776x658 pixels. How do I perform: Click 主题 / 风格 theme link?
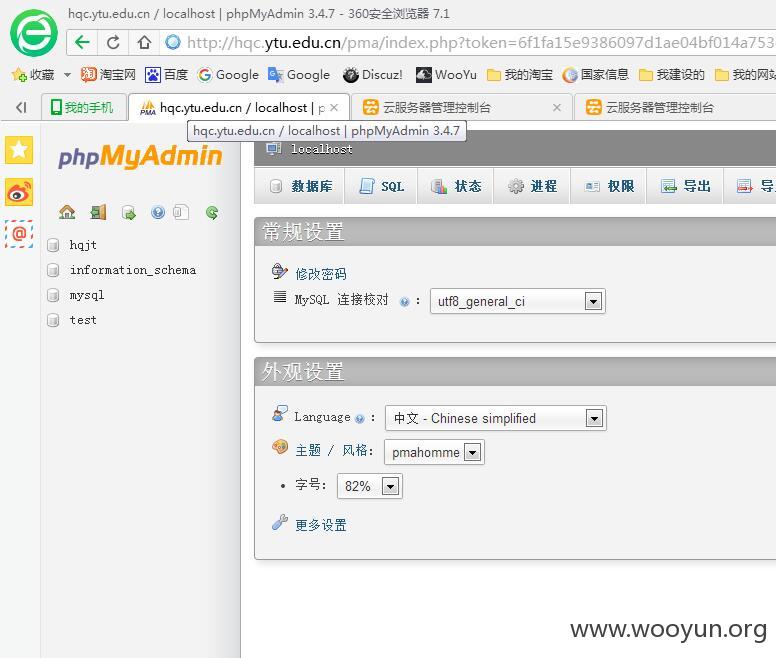click(332, 450)
